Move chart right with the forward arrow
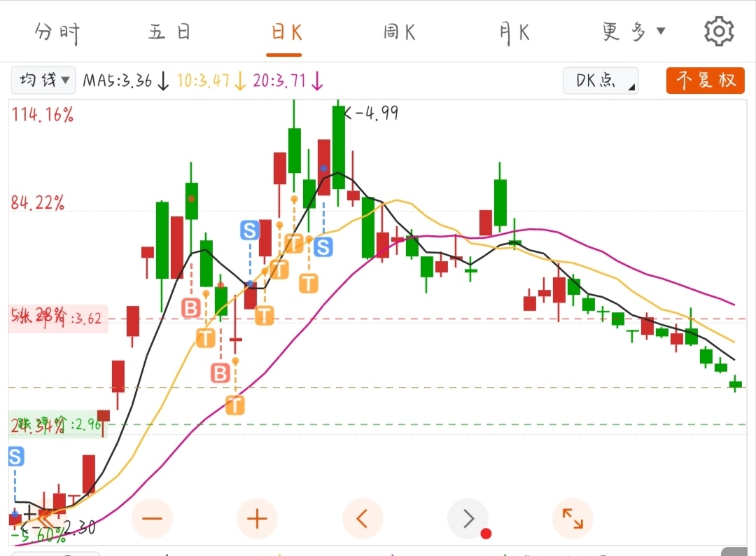This screenshot has width=756, height=556. 468,519
